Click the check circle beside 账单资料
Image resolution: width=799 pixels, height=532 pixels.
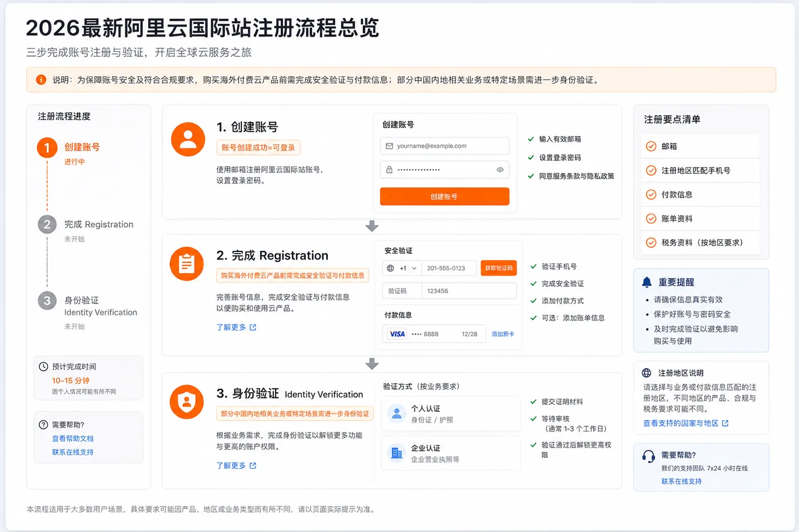[651, 218]
